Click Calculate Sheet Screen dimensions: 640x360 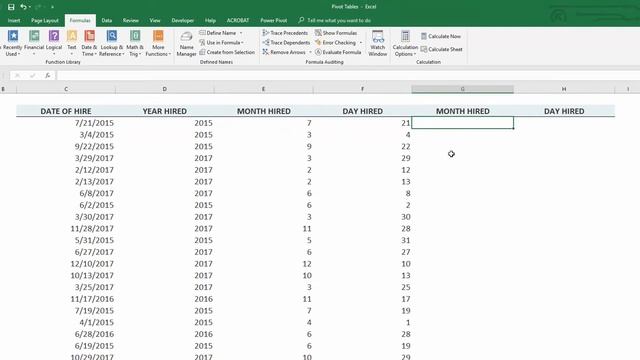point(442,49)
